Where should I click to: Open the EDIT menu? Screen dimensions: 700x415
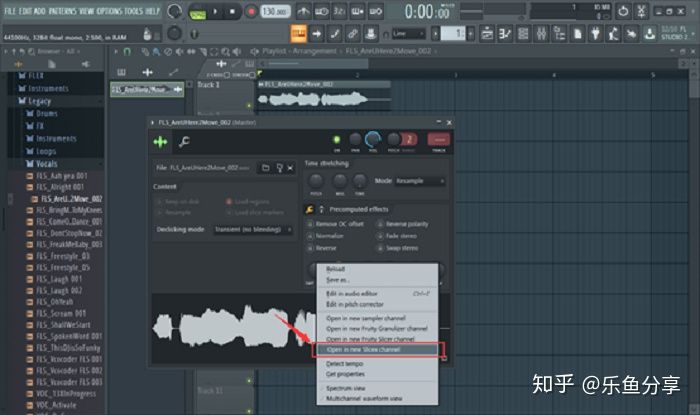[x=25, y=11]
